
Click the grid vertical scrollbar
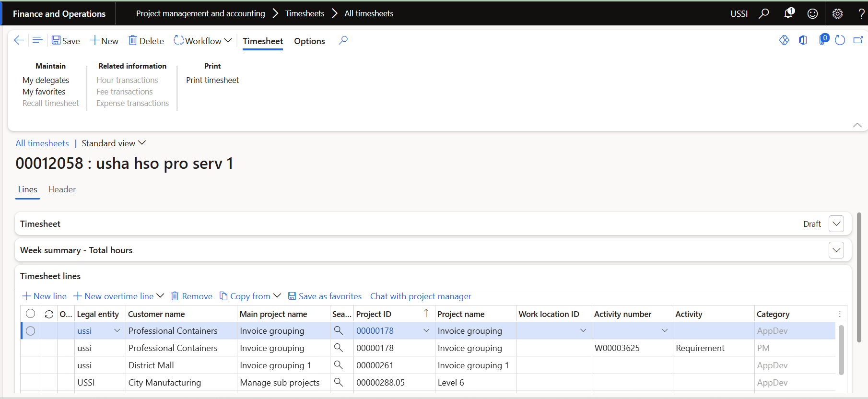[x=841, y=350]
